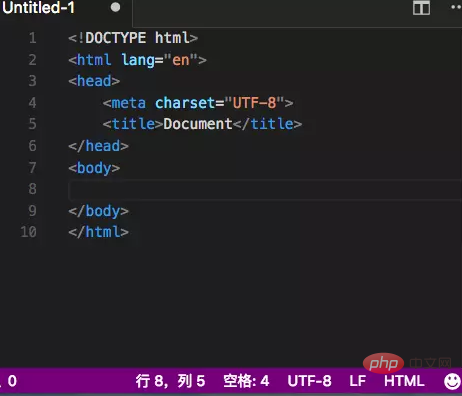Click the "en" attribute value
462x396 pixels.
181,60
